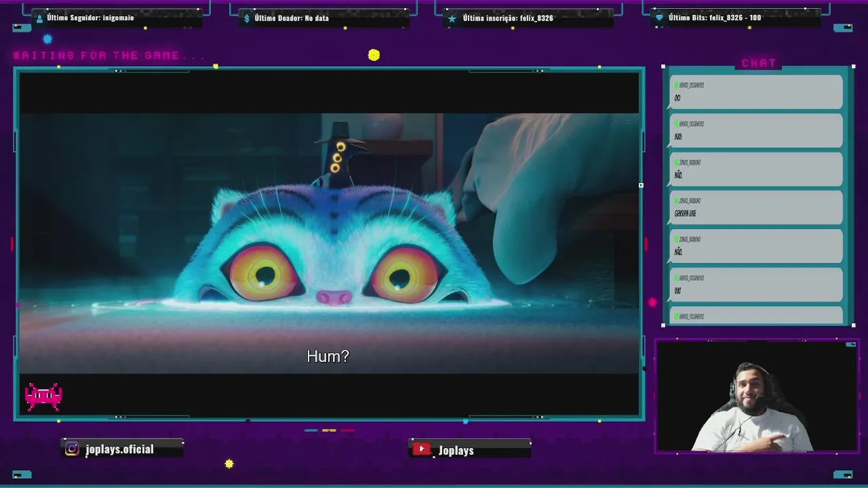Open the Joplays YouTube channel name
This screenshot has height=488, width=868.
[456, 450]
